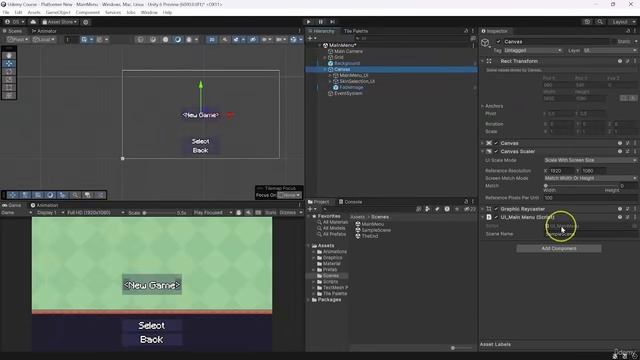Image resolution: width=640 pixels, height=360 pixels.
Task: Disable the Canvas Scaler component checkbox
Action: point(496,151)
